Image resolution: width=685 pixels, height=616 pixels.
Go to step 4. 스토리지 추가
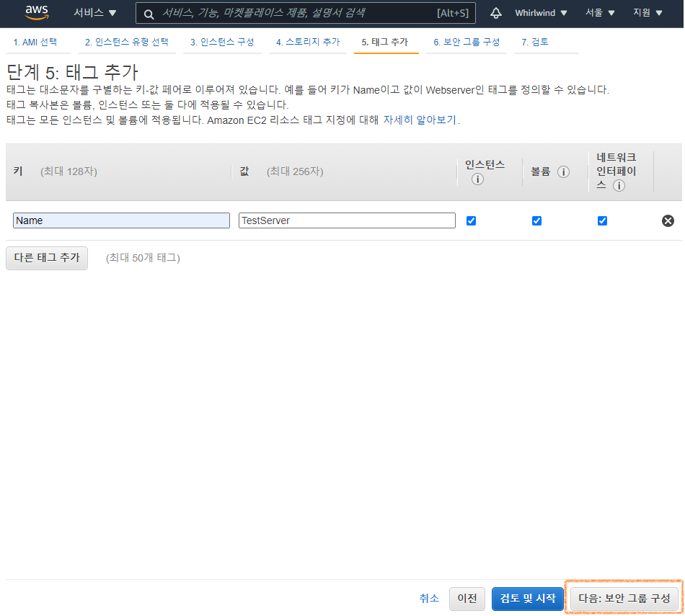pos(308,42)
